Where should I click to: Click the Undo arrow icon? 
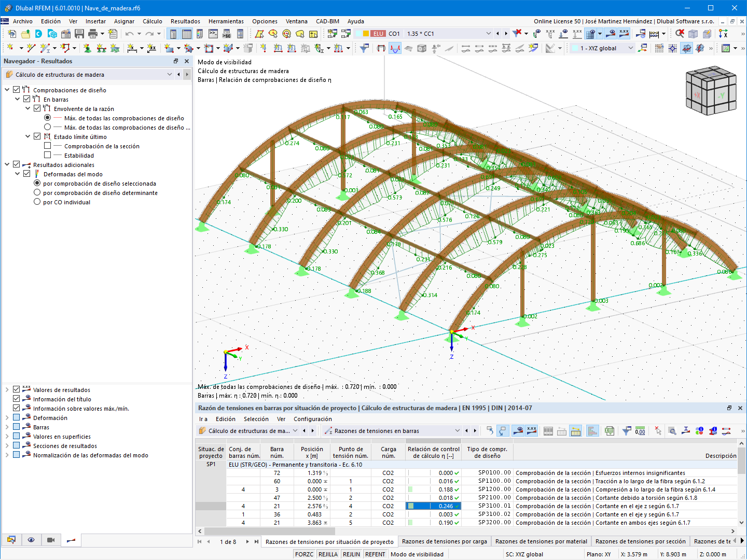coord(129,34)
